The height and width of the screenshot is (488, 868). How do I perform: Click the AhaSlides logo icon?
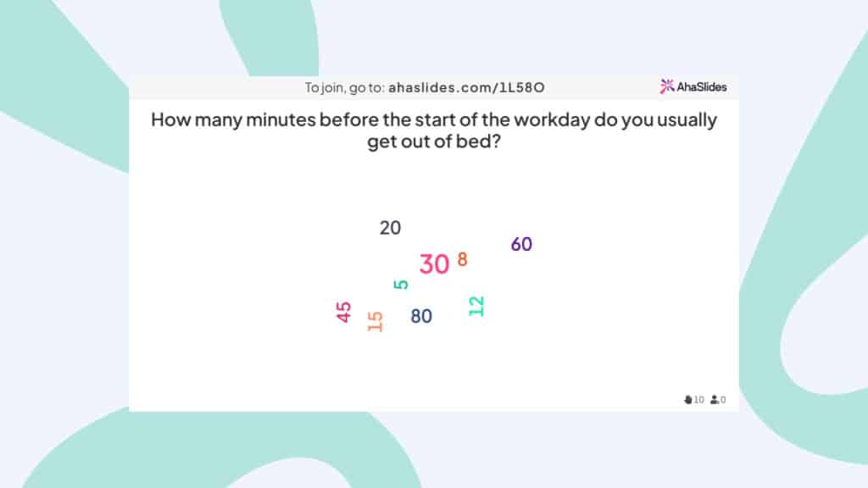666,86
